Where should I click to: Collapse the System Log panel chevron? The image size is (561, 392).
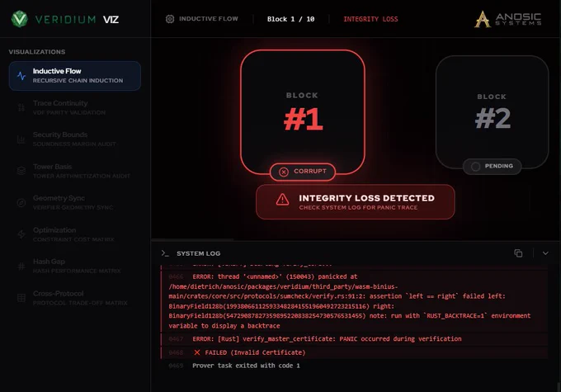545,253
